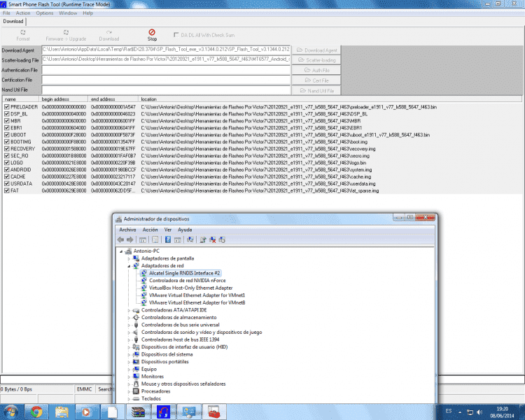525x420 pixels.
Task: Click the Properties icon in Device Manager toolbar
Action: [155, 240]
